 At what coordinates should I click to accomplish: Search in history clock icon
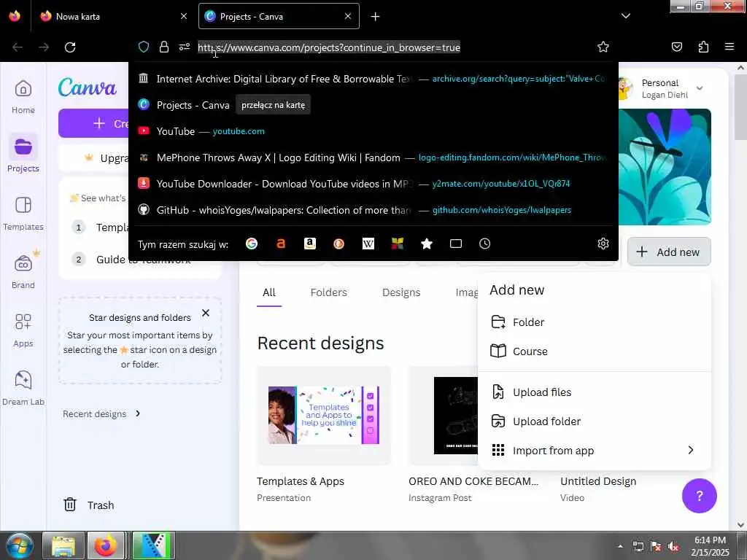[484, 244]
